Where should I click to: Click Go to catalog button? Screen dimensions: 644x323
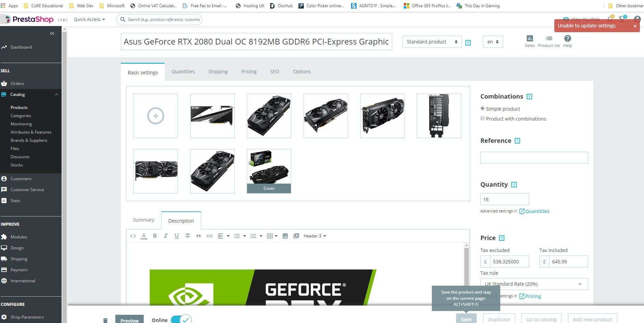(x=541, y=319)
